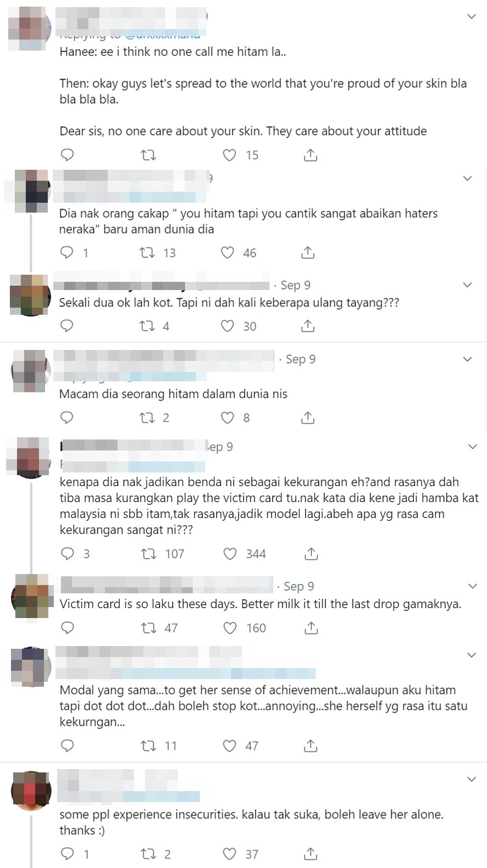Reply to the 'Sekali dua ok lah' tweet
The image size is (487, 868).
(66, 326)
